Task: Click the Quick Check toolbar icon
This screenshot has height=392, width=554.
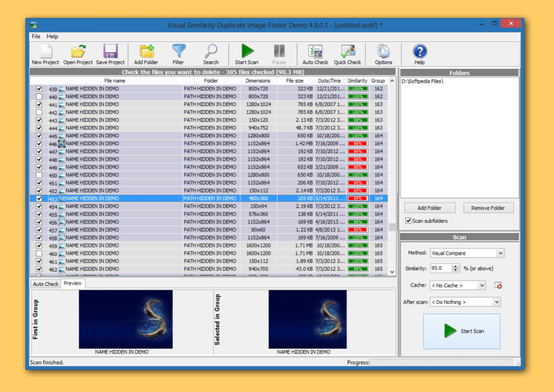Action: pyautogui.click(x=347, y=53)
